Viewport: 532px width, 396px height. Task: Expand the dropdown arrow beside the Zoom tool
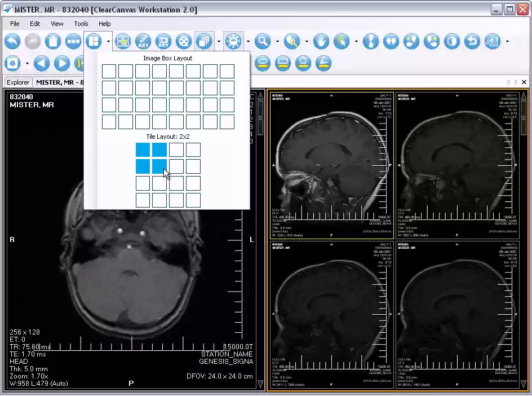(x=277, y=41)
